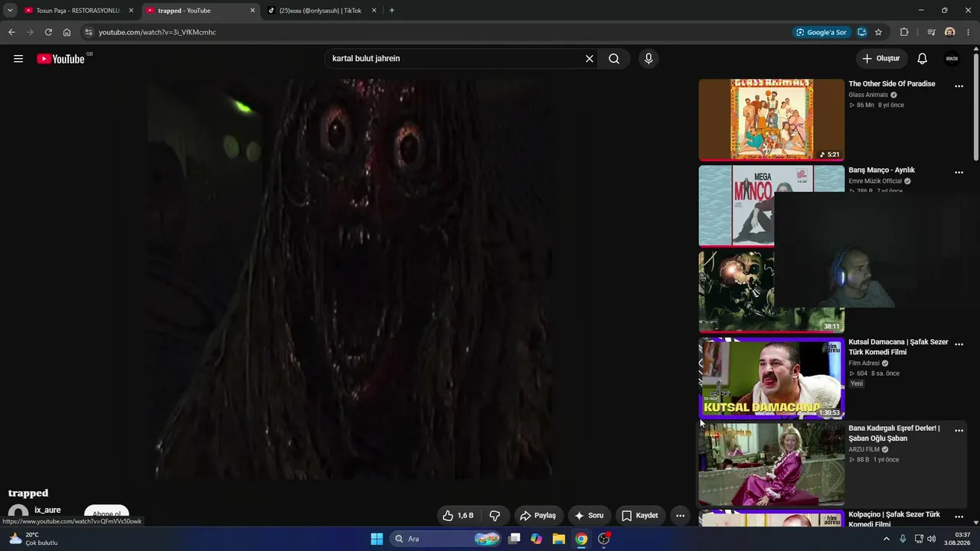
Task: Open Chrome's three-dot menu
Action: (969, 32)
